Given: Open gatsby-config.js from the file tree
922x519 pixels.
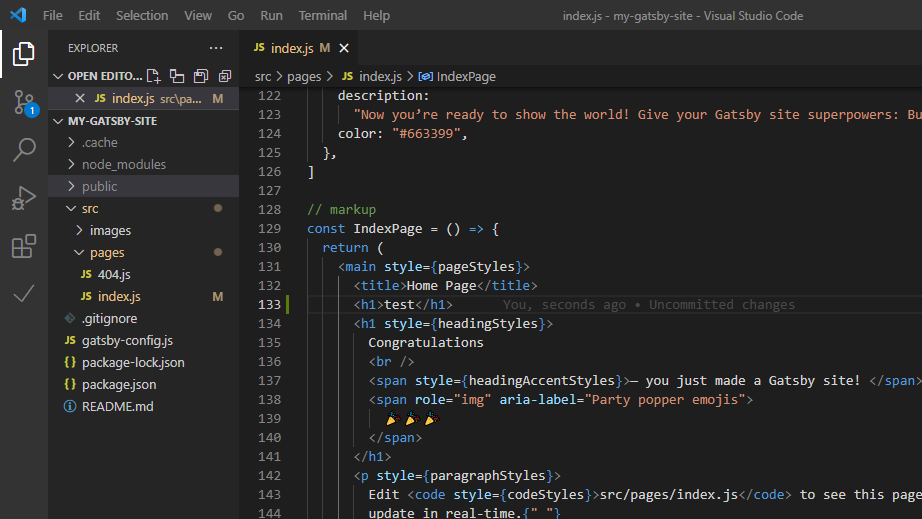Looking at the screenshot, I should 127,340.
